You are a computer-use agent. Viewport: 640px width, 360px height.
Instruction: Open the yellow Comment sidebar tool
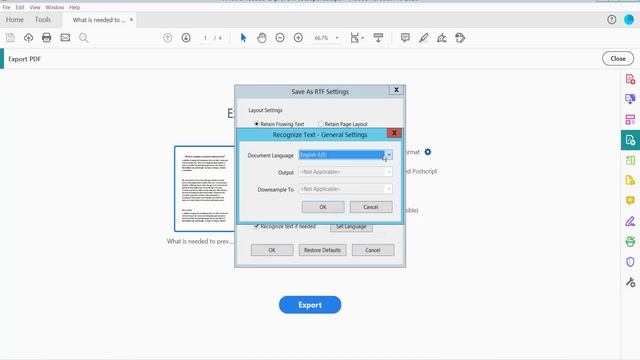pyautogui.click(x=630, y=201)
